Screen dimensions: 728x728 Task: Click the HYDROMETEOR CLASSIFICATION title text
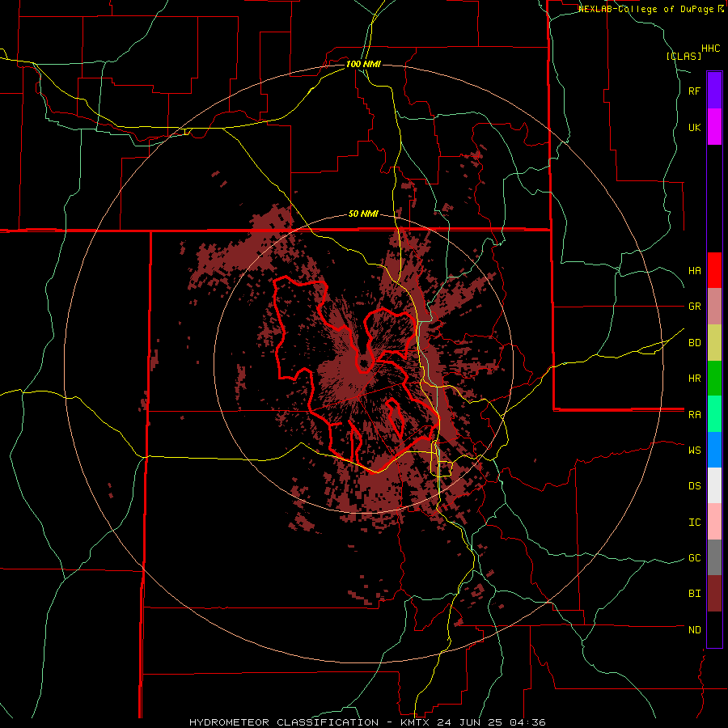coord(284,722)
